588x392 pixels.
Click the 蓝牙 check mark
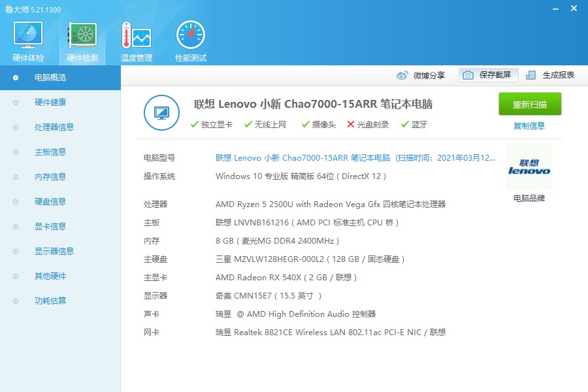pyautogui.click(x=404, y=125)
